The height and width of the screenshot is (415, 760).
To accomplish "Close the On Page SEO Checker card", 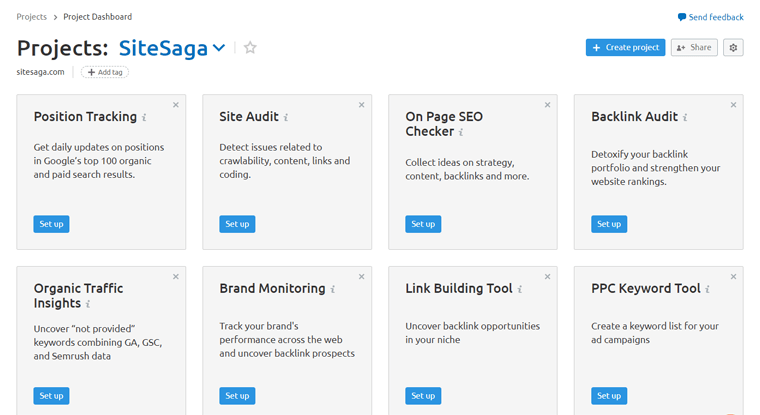I will (x=548, y=105).
